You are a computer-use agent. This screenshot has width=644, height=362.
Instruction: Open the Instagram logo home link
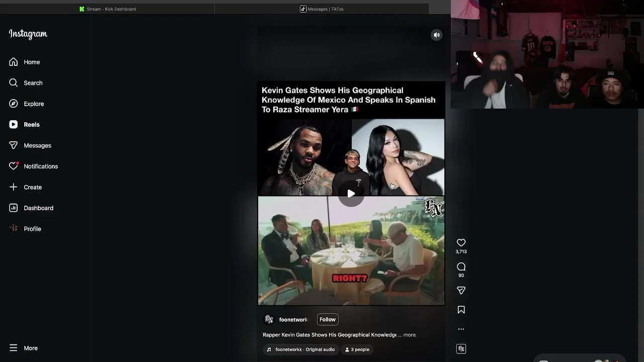(28, 34)
